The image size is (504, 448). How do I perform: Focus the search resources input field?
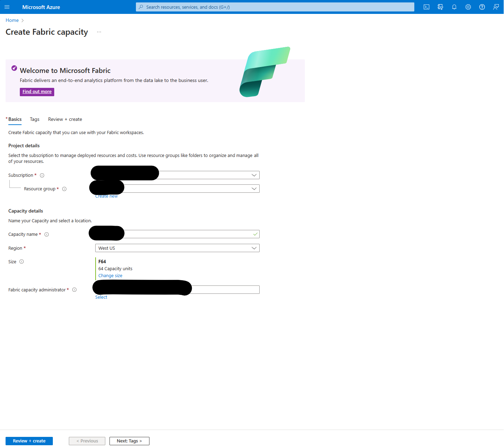(x=275, y=7)
